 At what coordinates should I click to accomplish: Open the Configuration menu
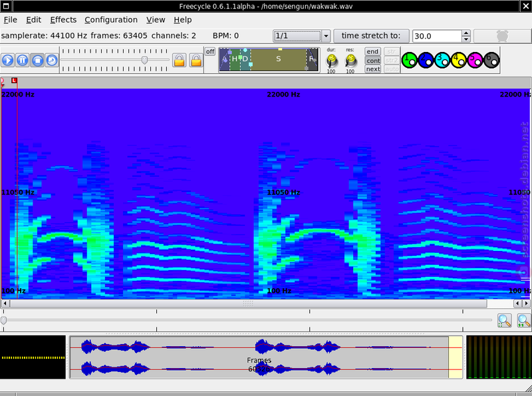coord(111,20)
